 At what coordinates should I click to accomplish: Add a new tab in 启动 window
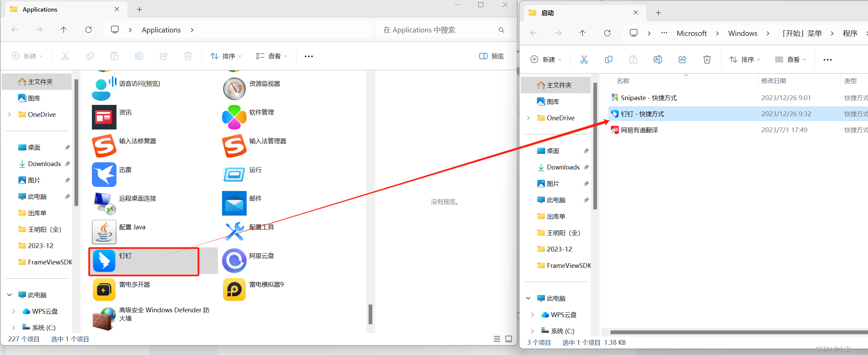pos(658,13)
